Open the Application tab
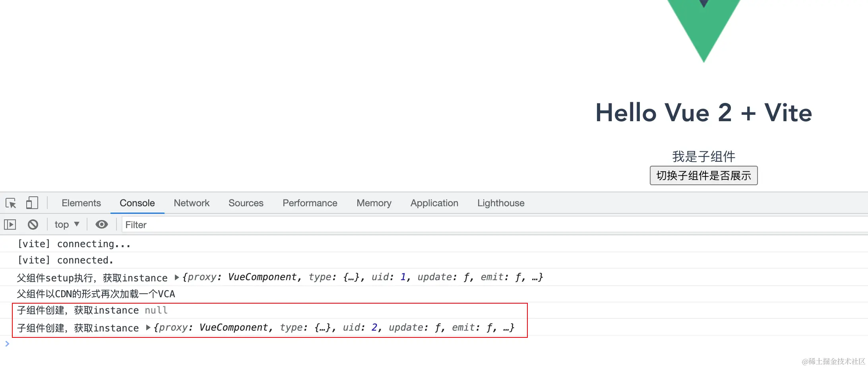 click(x=434, y=203)
